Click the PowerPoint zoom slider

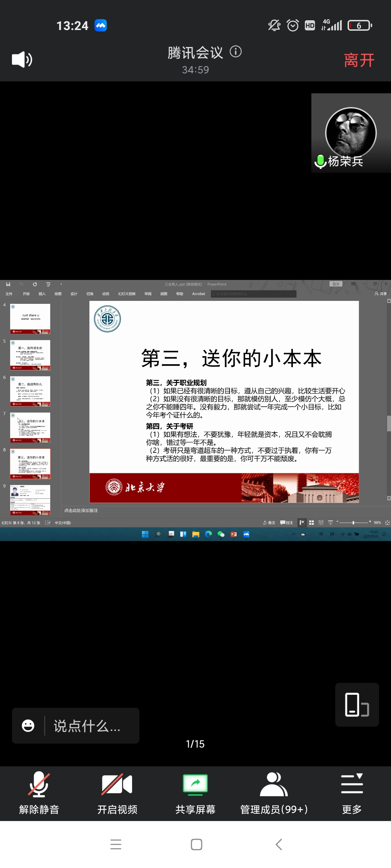click(353, 523)
